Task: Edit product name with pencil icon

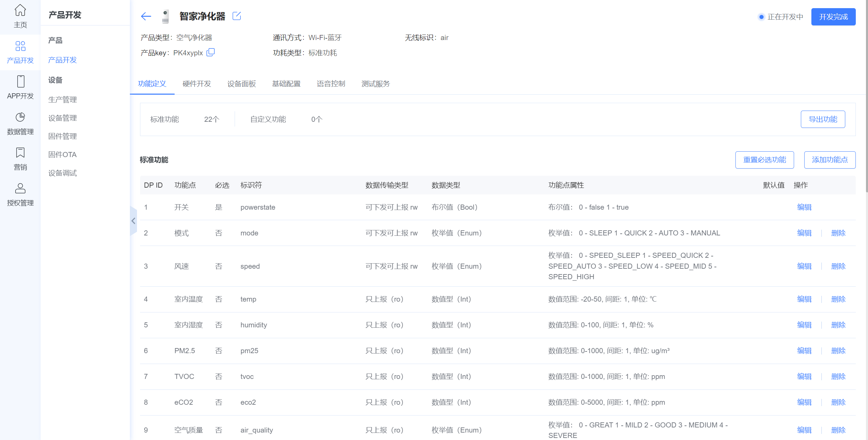Action: 237,16
